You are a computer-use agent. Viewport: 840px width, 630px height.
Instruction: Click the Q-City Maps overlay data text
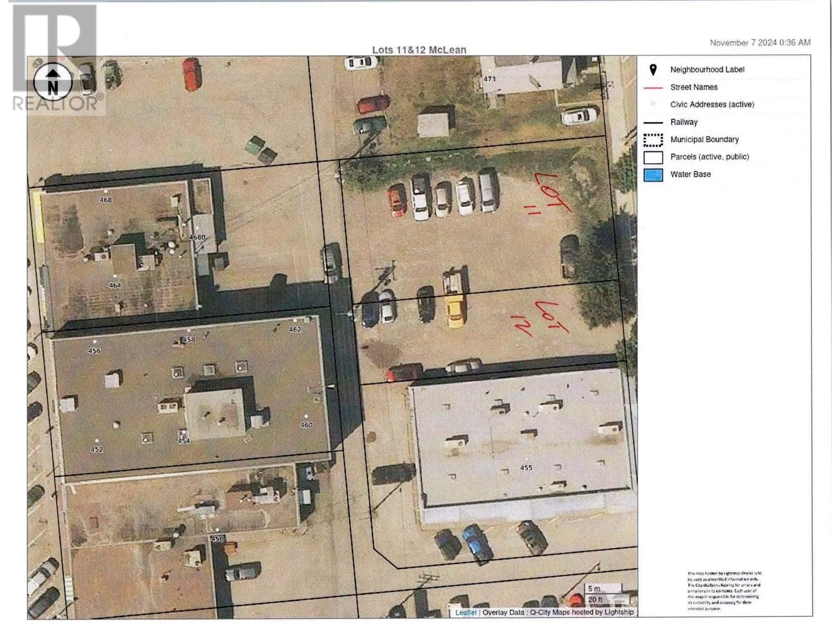(x=558, y=612)
